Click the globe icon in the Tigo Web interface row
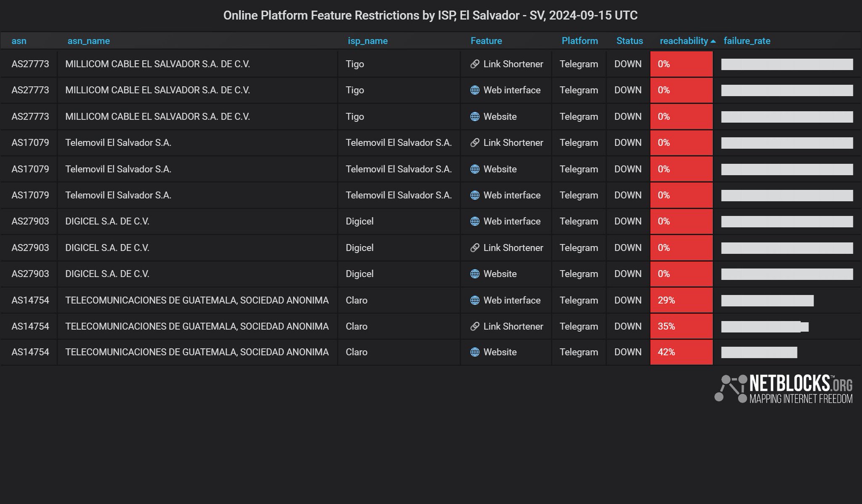This screenshot has height=504, width=862. 475,90
